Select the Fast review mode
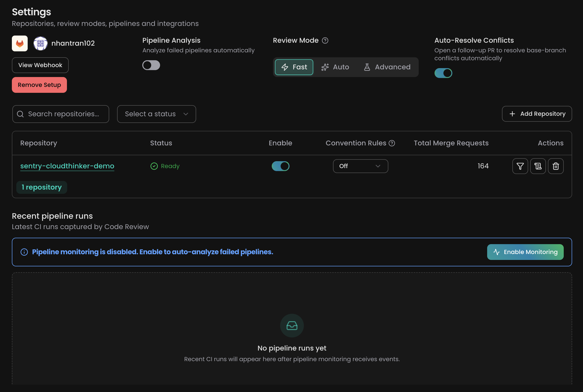This screenshot has height=392, width=583. (294, 67)
